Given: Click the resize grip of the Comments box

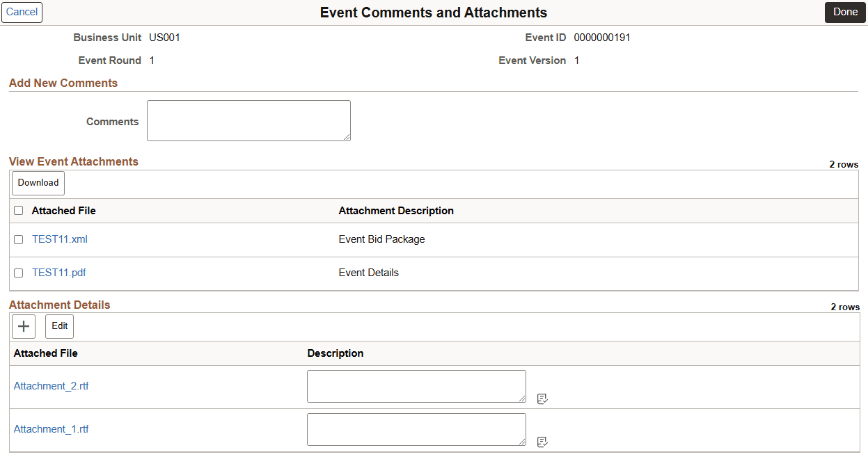Looking at the screenshot, I should coord(347,138).
